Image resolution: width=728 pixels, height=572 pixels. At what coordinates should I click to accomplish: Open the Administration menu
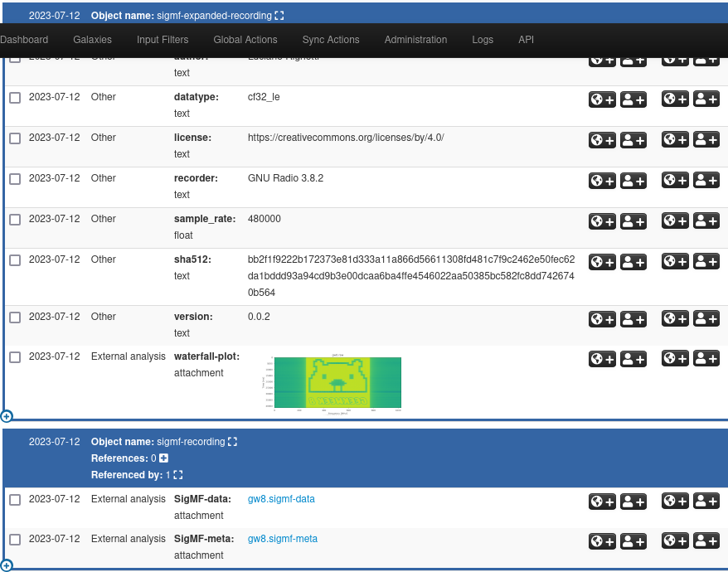click(415, 40)
